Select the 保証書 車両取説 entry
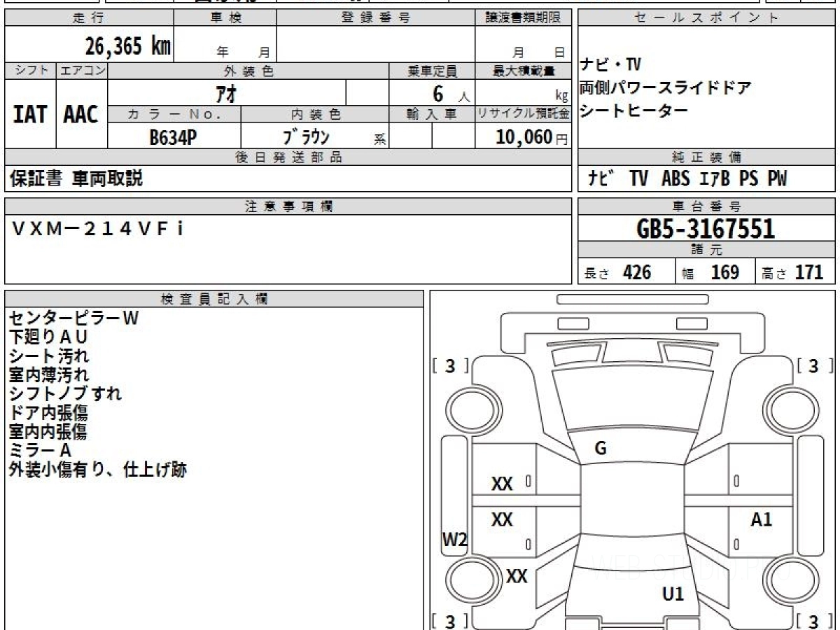The width and height of the screenshot is (840, 630). (76, 179)
